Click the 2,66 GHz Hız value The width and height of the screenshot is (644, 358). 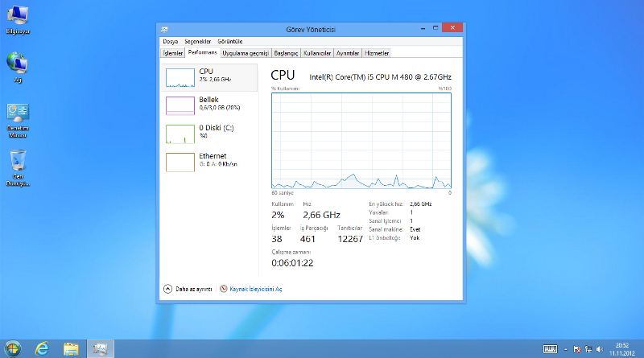(x=321, y=215)
